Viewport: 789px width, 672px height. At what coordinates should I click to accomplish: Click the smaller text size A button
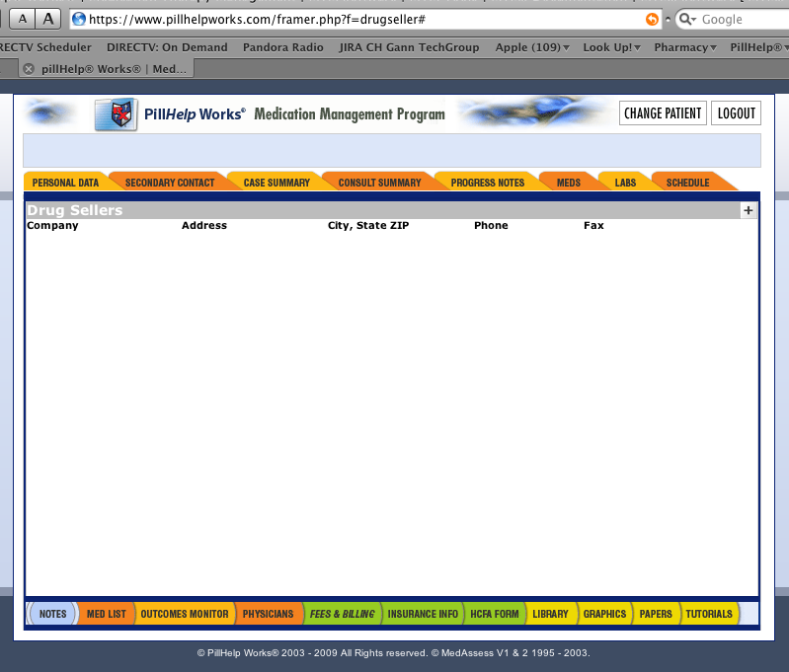(x=23, y=20)
